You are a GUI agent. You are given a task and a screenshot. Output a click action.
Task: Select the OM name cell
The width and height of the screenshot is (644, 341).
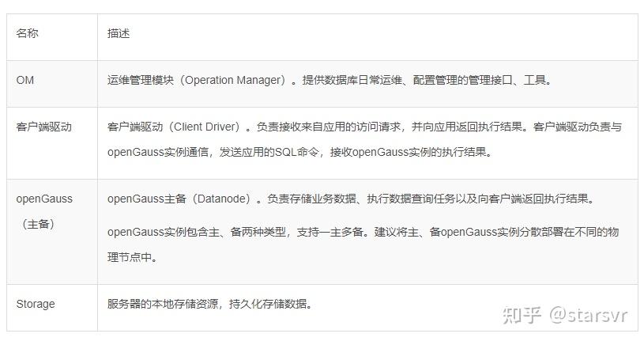52,84
